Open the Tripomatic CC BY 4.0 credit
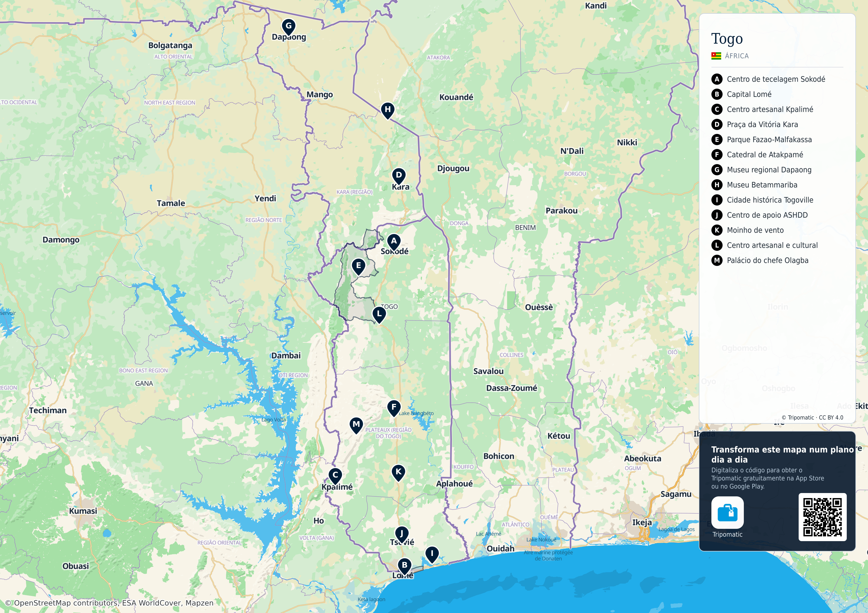 tap(812, 418)
